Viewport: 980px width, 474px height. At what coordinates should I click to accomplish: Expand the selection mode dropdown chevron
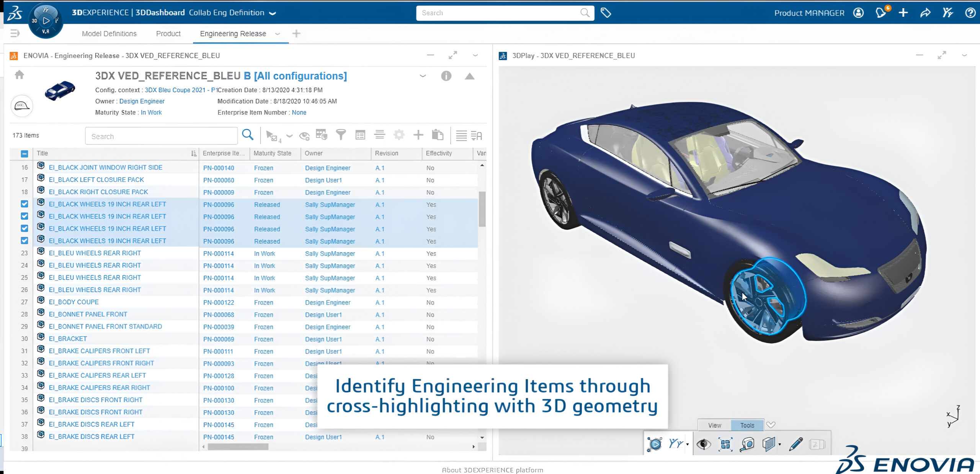[289, 136]
